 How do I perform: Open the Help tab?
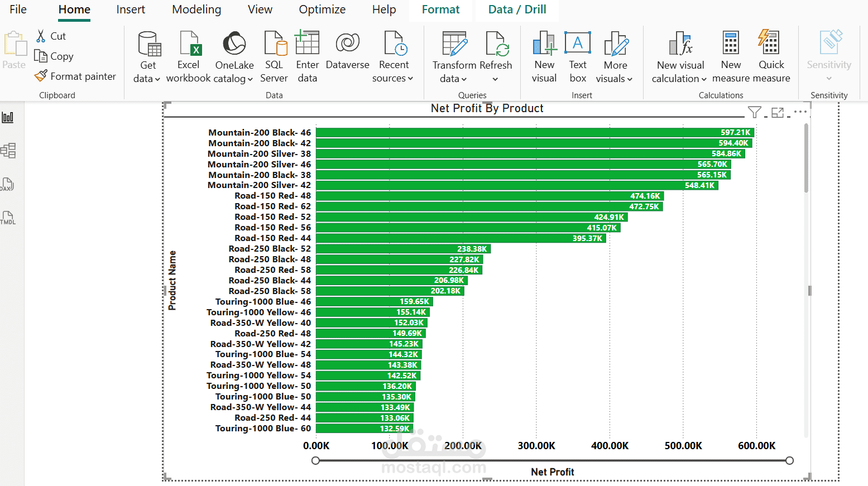coord(384,9)
